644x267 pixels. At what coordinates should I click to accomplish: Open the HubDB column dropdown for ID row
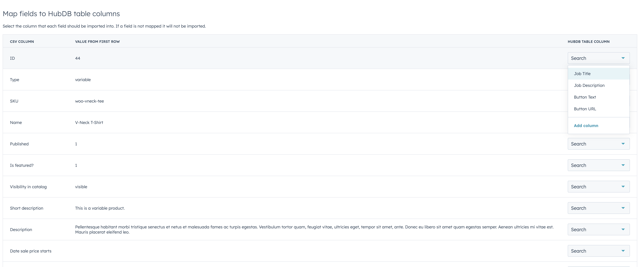pyautogui.click(x=598, y=58)
